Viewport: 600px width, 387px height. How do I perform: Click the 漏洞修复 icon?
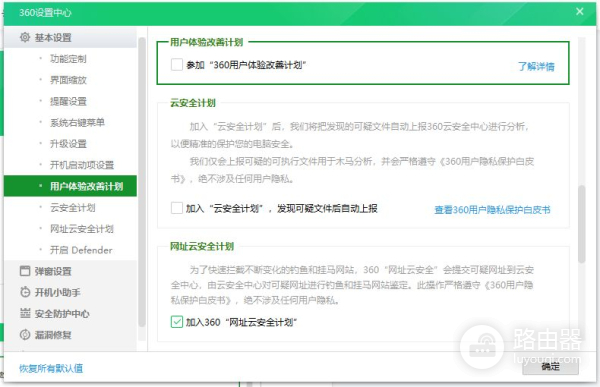click(25, 335)
